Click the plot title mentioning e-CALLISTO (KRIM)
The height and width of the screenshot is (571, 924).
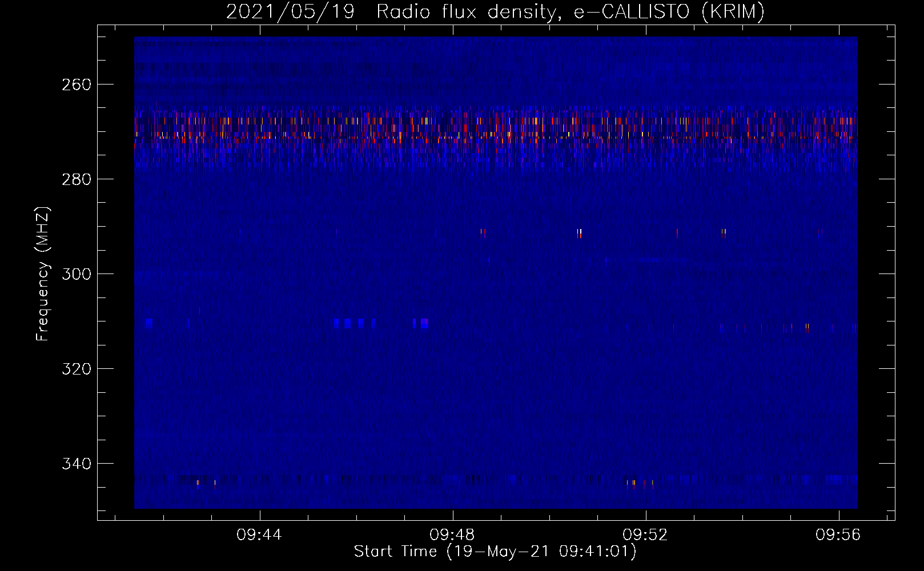(495, 11)
